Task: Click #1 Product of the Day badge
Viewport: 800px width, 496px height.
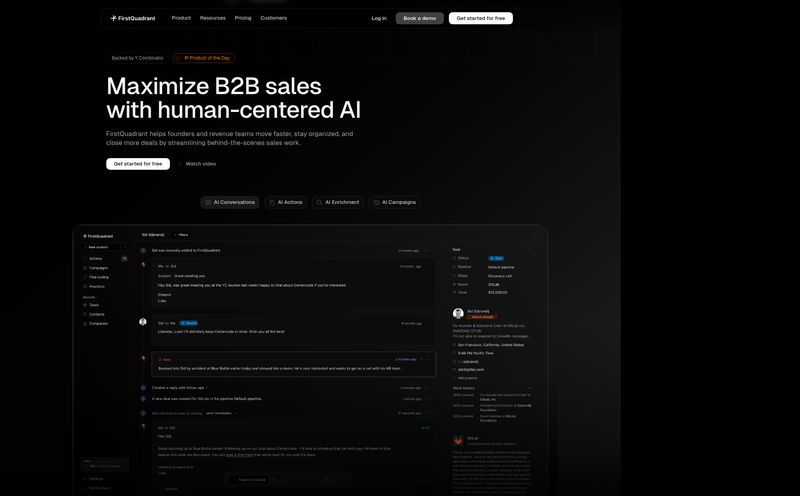Action: point(204,58)
